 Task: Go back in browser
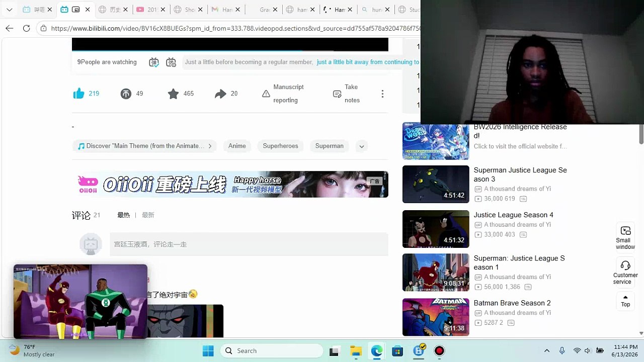coord(10,28)
